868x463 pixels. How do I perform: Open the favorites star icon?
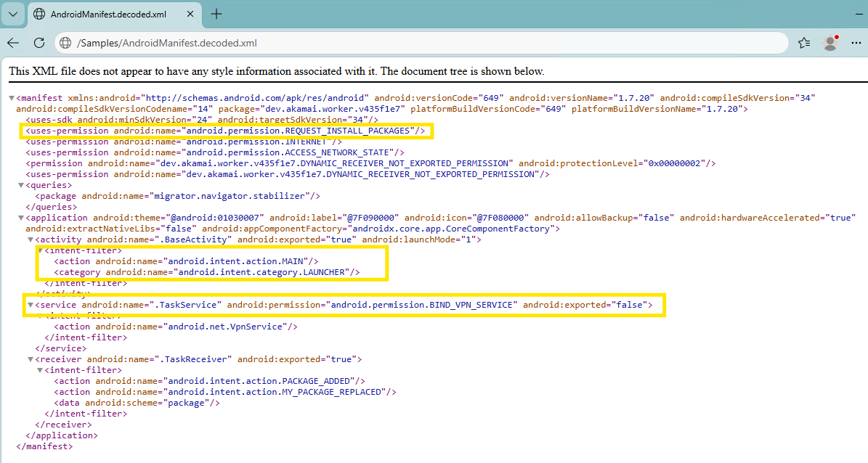(x=804, y=43)
